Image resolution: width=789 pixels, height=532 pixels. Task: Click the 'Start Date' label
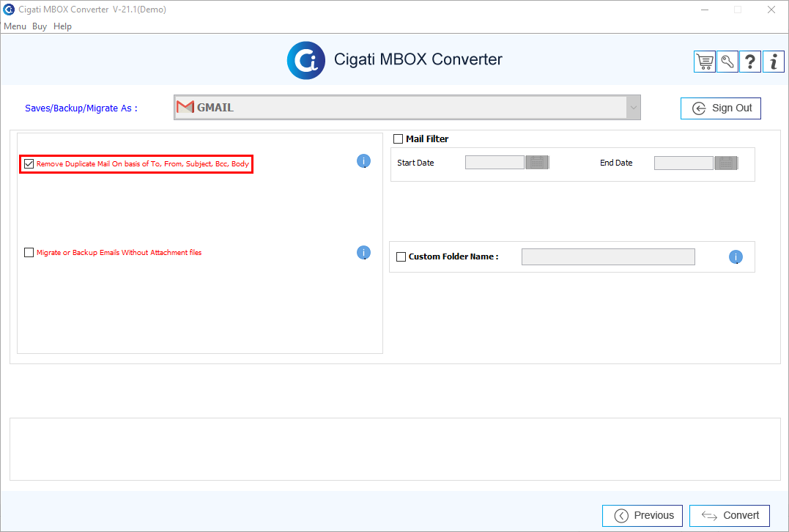click(415, 163)
